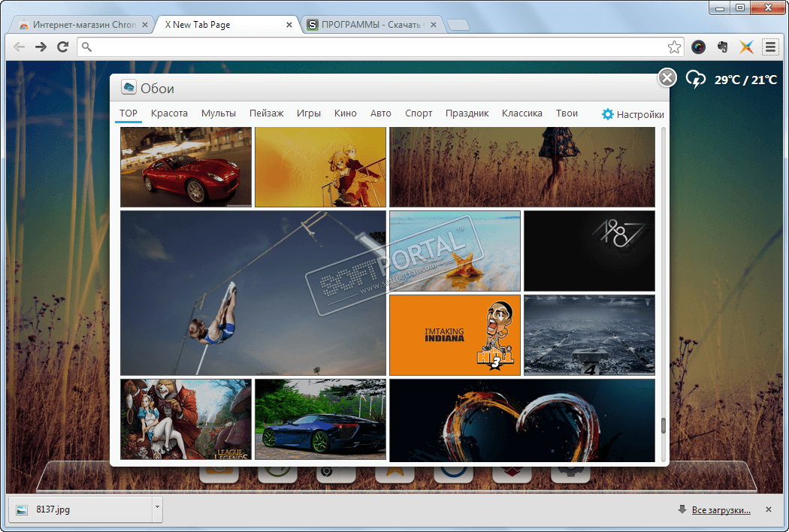This screenshot has height=532, width=789.
Task: Go forward with the forward arrow
Action: click(x=41, y=47)
